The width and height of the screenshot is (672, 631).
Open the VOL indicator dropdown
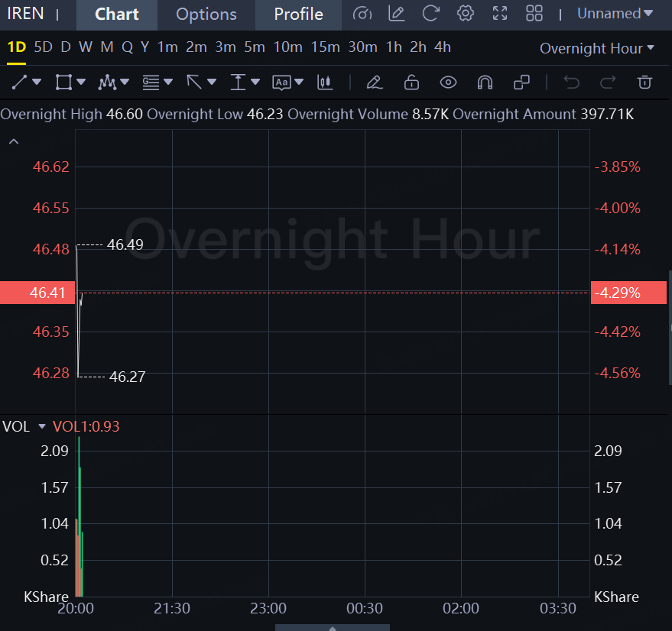[42, 426]
